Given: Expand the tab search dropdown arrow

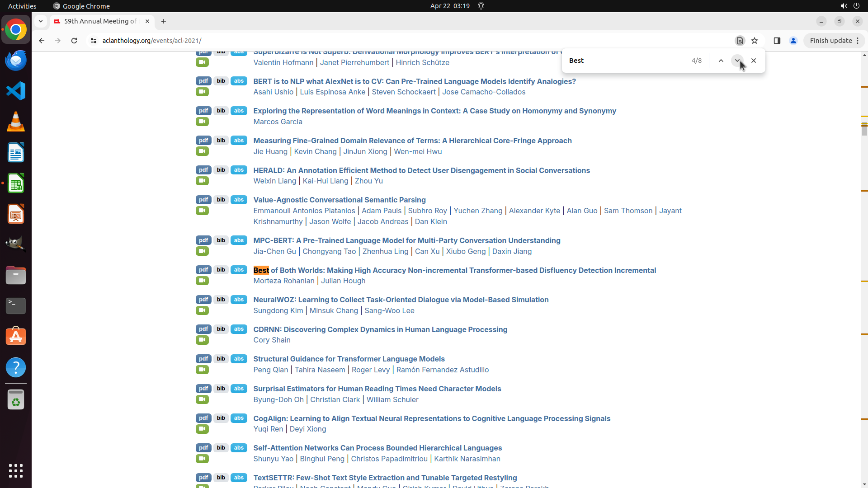Looking at the screenshot, I should pos(41,21).
